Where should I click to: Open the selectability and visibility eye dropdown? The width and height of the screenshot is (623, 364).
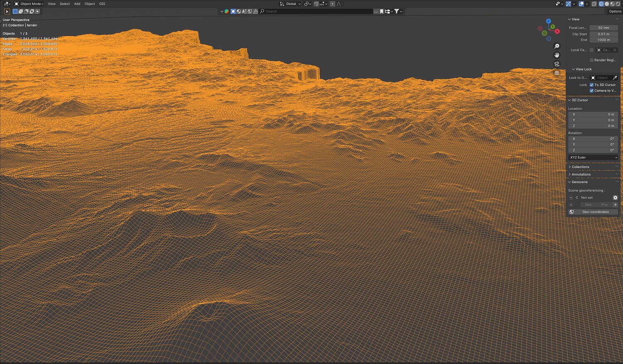point(559,4)
